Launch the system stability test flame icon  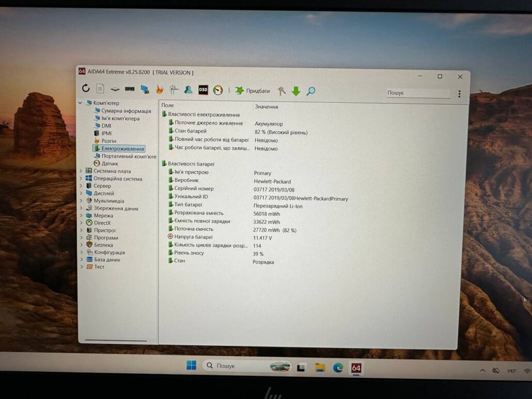[160, 89]
